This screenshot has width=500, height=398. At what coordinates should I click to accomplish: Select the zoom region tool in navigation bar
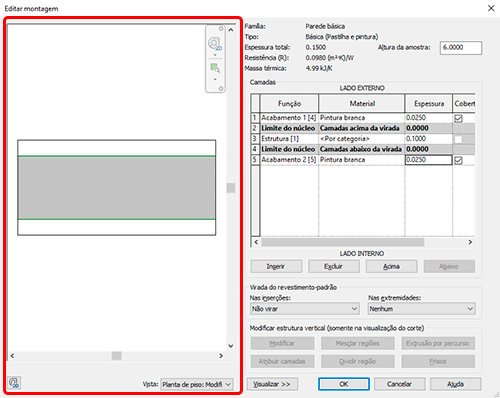[215, 68]
